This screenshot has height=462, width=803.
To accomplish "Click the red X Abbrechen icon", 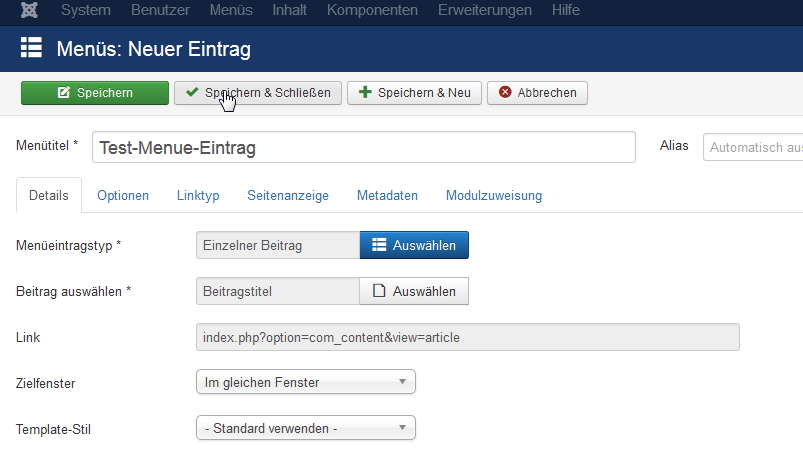I will tap(505, 92).
